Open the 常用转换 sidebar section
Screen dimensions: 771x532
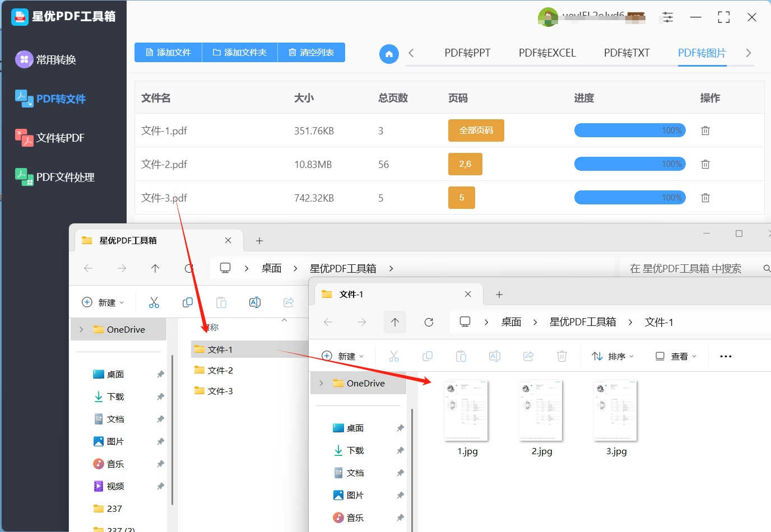coord(46,59)
